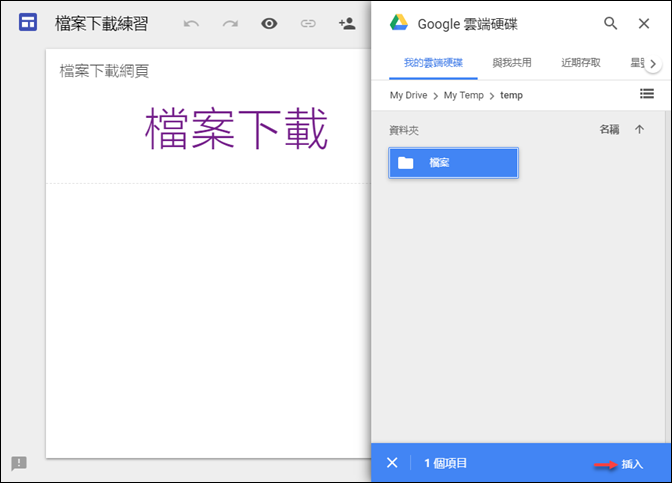Click the copy link icon
This screenshot has height=483, width=672.
(308, 24)
